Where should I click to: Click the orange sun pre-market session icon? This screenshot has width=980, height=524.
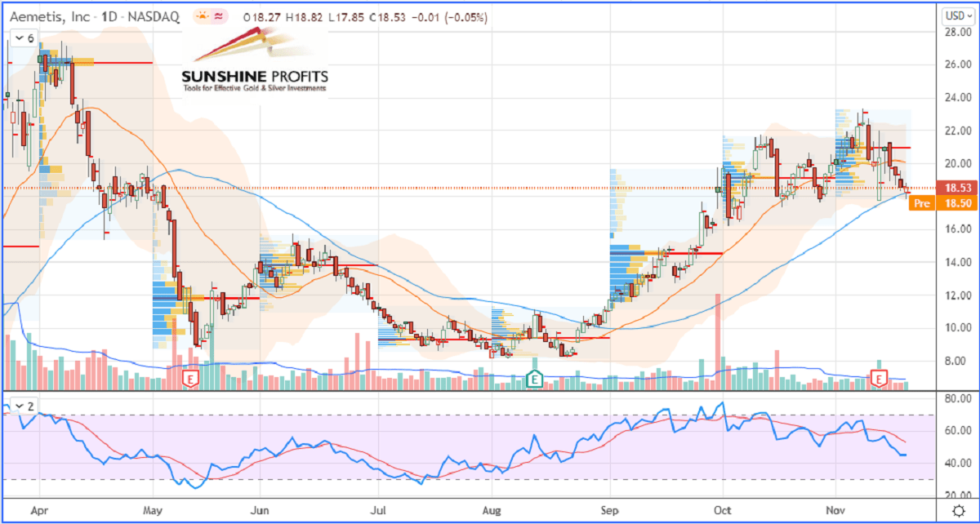tap(201, 16)
